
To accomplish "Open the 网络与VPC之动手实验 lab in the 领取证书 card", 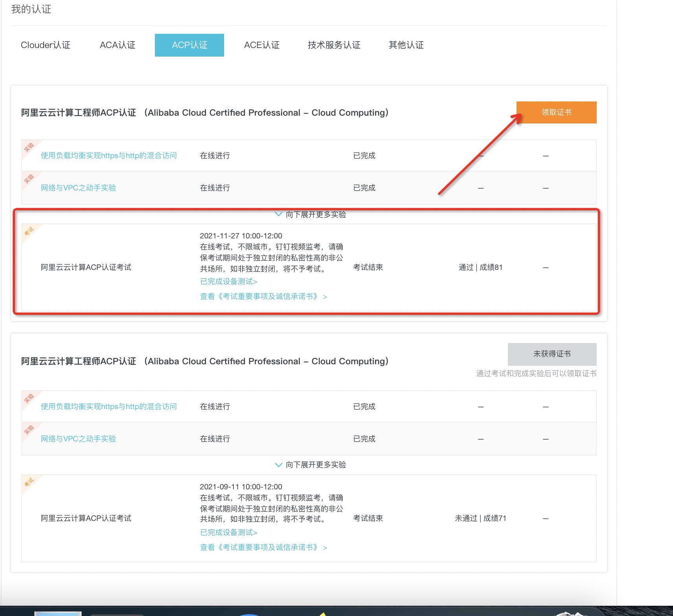I will click(78, 188).
